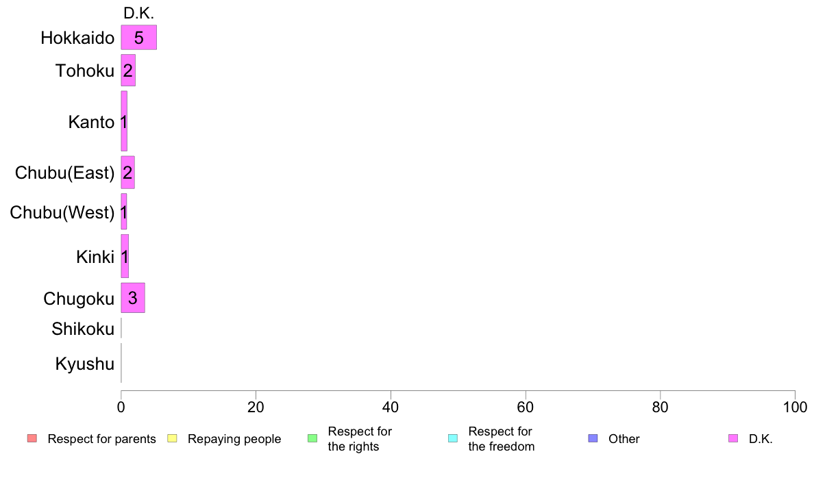Click the Respect for parents legend text
This screenshot has height=504, width=814.
tap(101, 439)
